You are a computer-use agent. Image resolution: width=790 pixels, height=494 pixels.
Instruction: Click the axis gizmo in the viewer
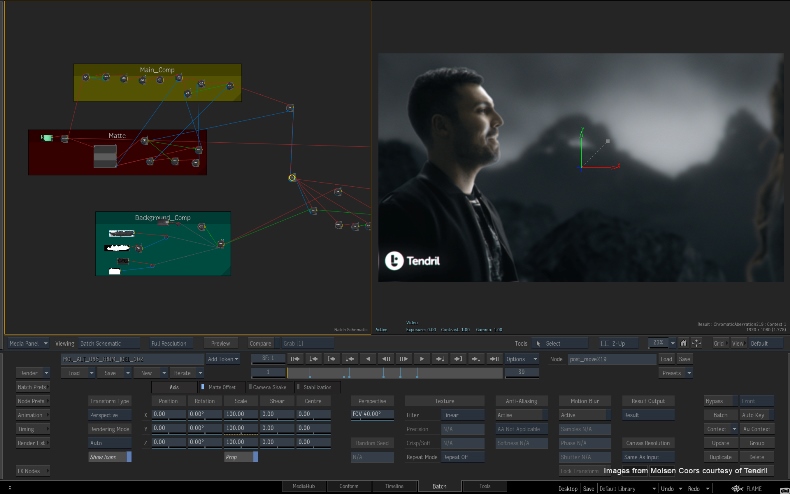coord(582,167)
